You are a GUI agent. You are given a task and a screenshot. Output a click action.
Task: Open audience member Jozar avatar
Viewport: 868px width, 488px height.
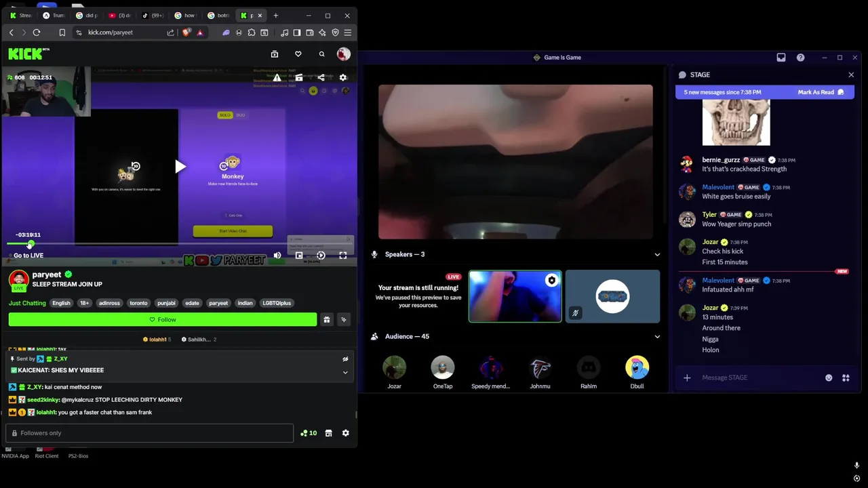pos(394,368)
